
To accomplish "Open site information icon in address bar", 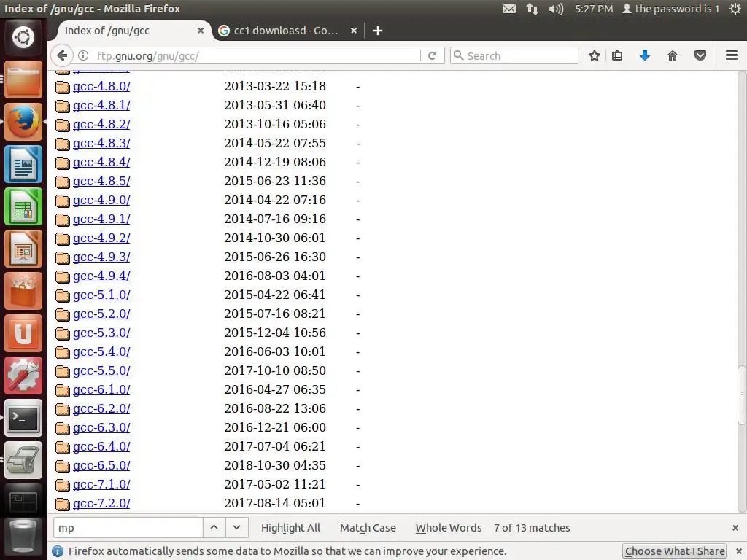I will tap(83, 55).
